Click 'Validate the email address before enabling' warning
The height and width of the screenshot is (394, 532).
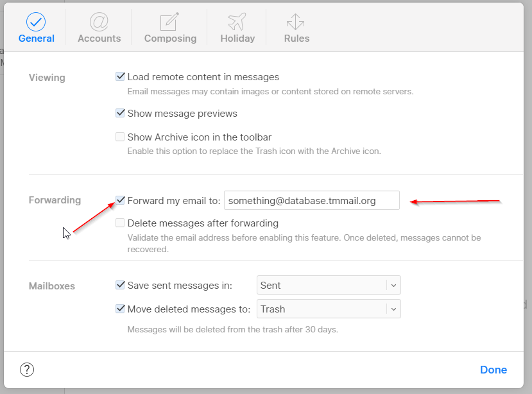click(x=304, y=243)
